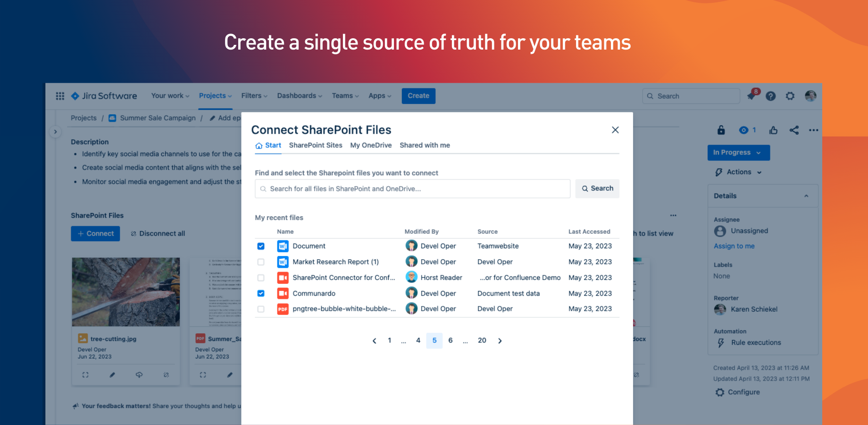Open the tree-cutting.jpg thumbnail
This screenshot has width=868, height=425.
126,292
